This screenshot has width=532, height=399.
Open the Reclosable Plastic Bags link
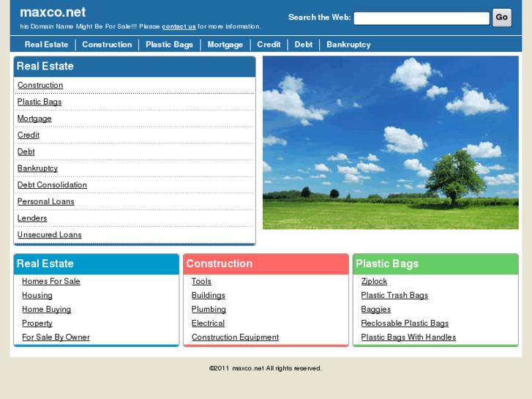405,324
